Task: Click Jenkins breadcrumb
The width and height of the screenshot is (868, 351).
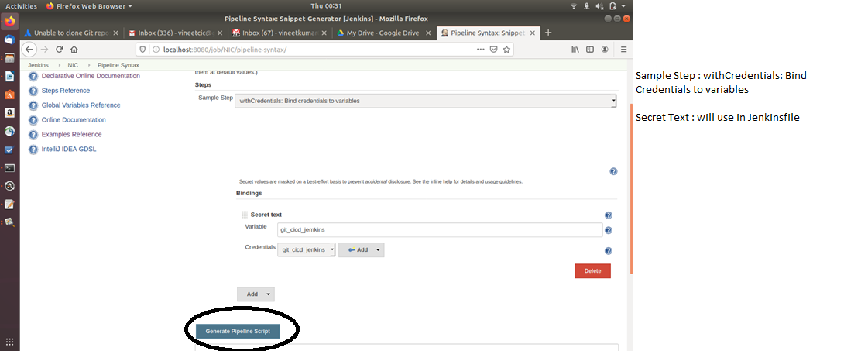Action: [38, 65]
